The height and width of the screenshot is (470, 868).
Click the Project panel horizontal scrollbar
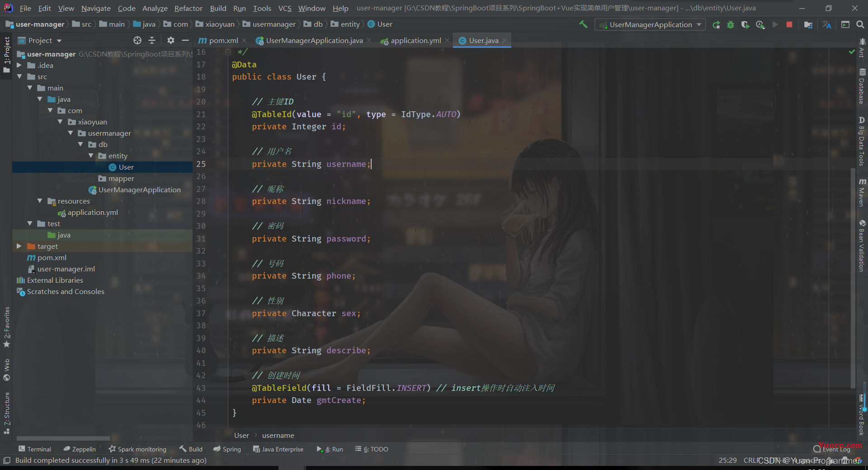(63, 438)
